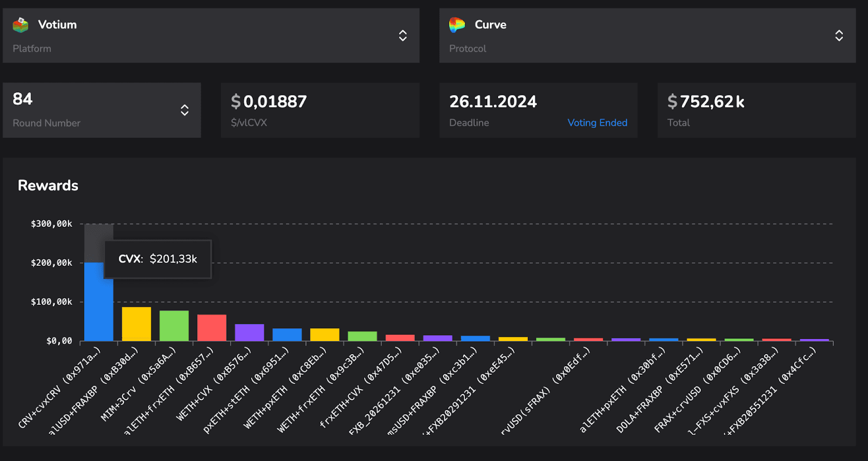Click the pxETH+stETH (0x6951..) axis label
Image resolution: width=868 pixels, height=461 pixels.
tap(247, 389)
